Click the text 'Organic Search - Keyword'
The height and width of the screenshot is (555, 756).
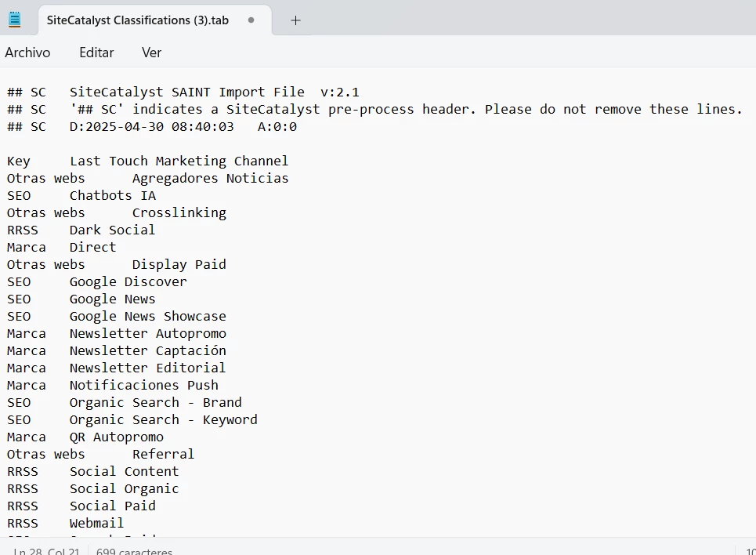point(164,420)
